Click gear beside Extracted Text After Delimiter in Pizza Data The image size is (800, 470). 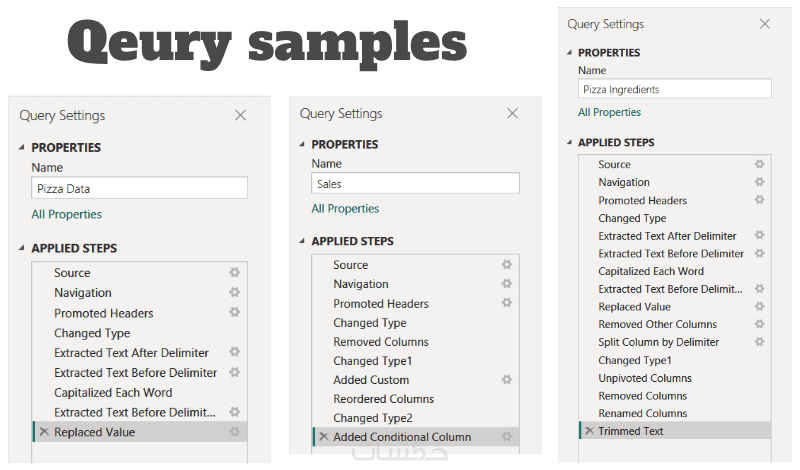(234, 352)
